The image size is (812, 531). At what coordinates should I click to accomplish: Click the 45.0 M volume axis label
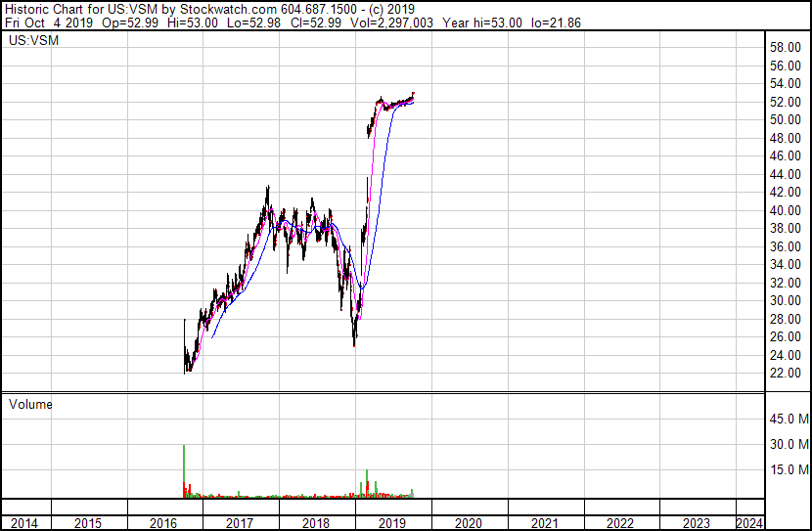(x=789, y=419)
